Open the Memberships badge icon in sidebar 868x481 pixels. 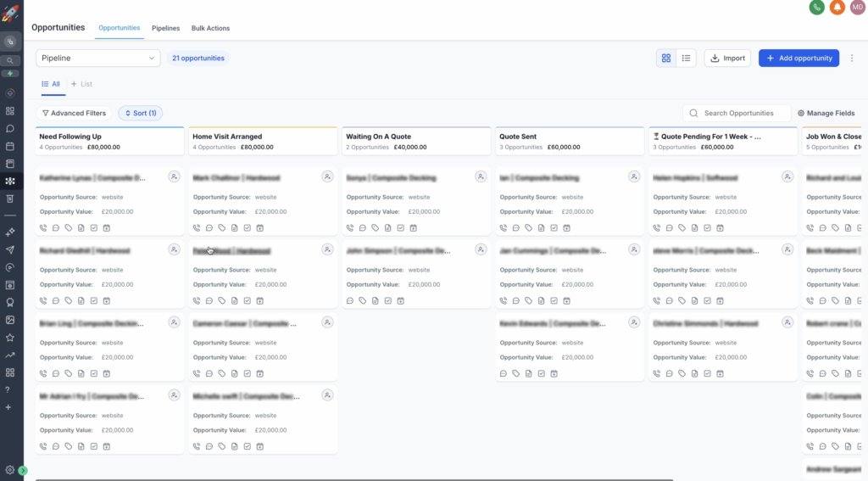(10, 303)
